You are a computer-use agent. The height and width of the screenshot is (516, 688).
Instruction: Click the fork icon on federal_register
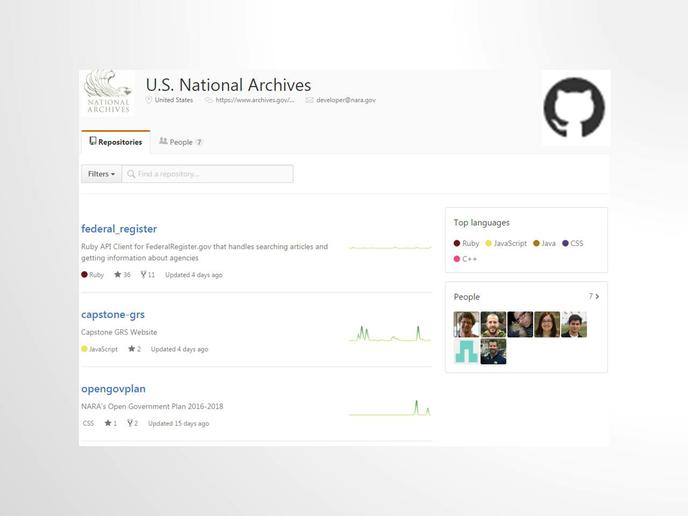coord(143,275)
